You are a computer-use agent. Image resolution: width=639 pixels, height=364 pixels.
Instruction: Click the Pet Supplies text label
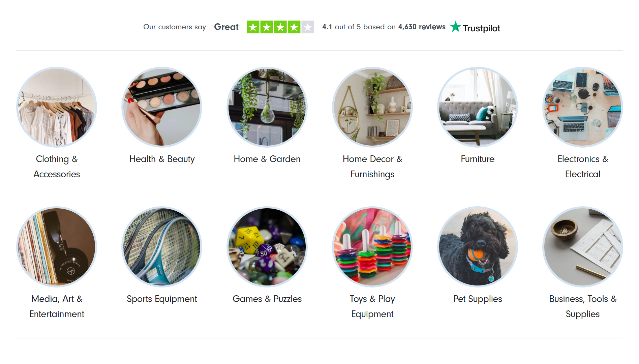478,299
